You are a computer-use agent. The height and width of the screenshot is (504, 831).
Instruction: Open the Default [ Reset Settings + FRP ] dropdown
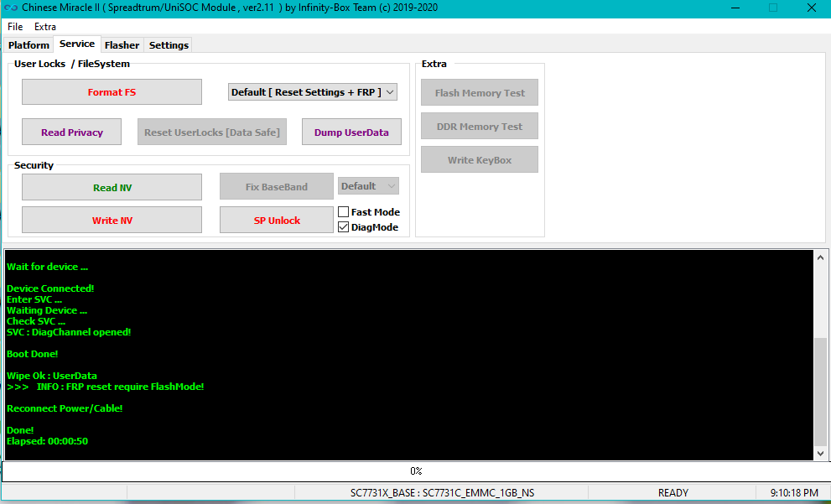[313, 92]
